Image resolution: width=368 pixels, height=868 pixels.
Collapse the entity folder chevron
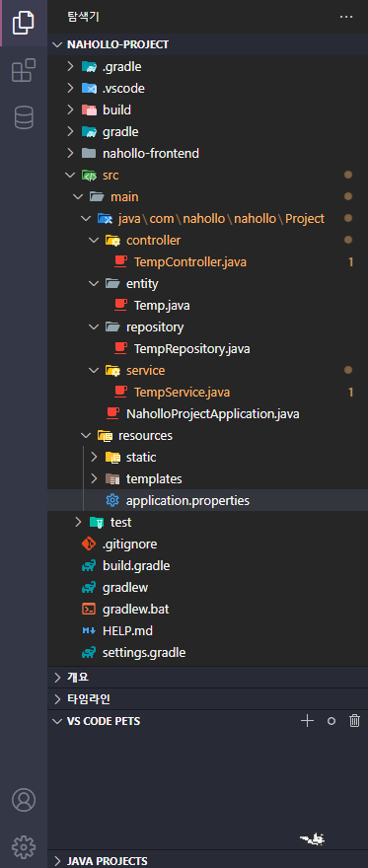point(94,283)
